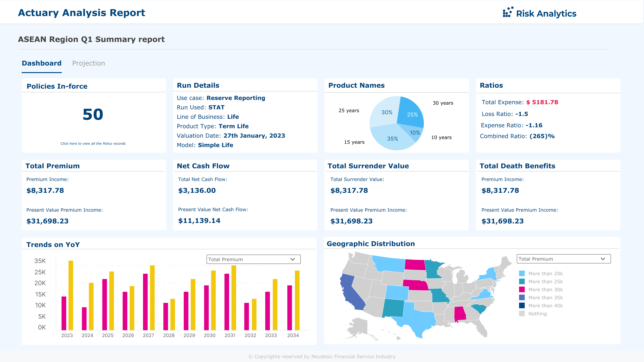The width and height of the screenshot is (644, 362).
Task: Click the More than 35k legend swatch
Action: [522, 297]
